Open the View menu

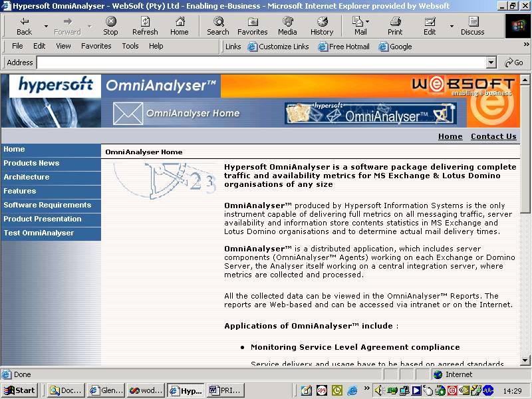[63, 46]
